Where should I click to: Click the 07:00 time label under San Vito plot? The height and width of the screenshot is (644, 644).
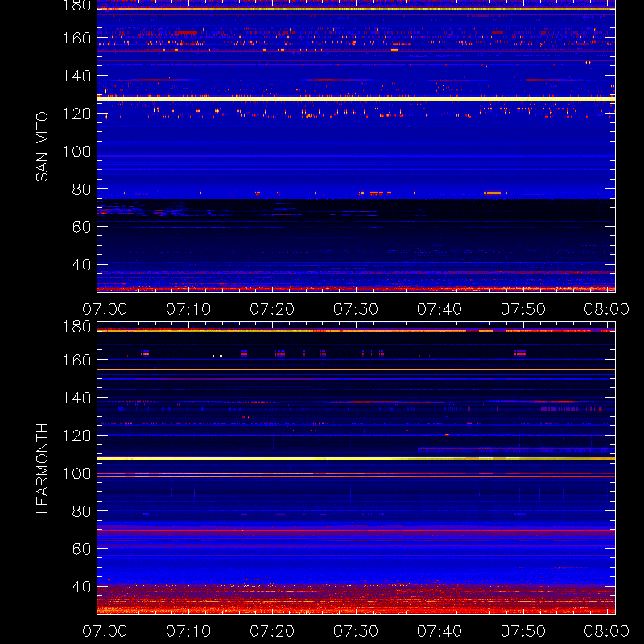105,309
